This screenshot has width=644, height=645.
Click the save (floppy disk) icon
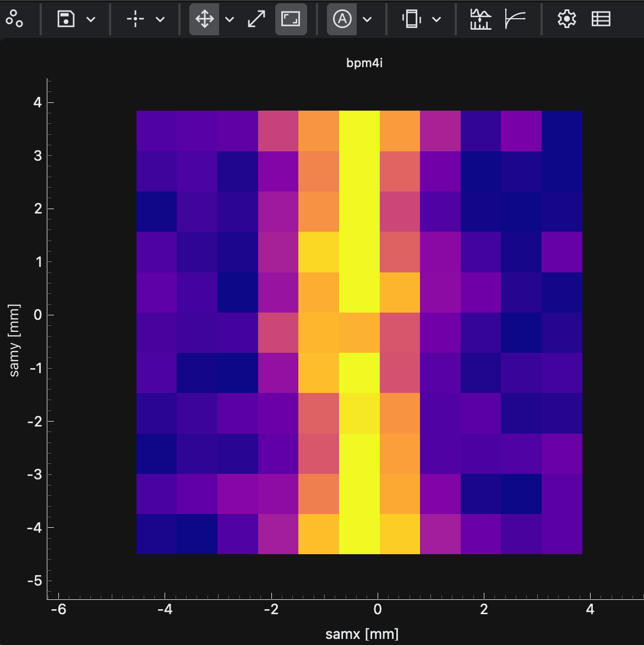[66, 19]
